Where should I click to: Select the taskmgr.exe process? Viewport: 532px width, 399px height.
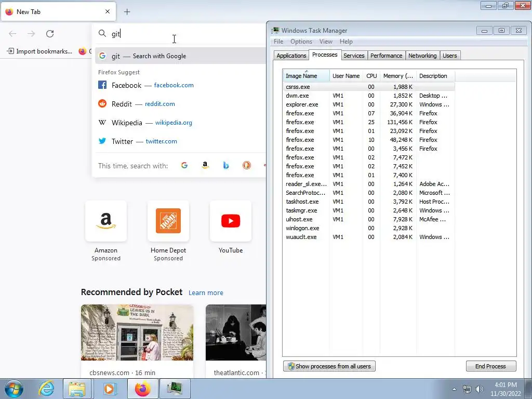click(x=369, y=210)
